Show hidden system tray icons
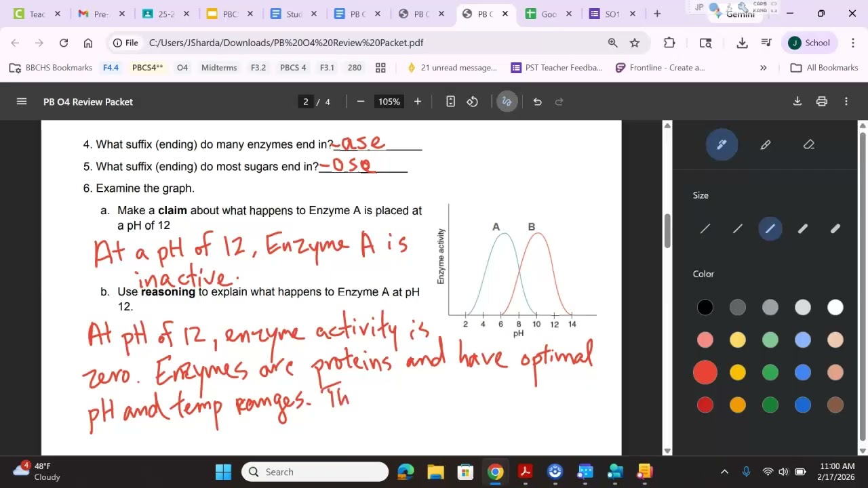Viewport: 868px width, 488px height. [724, 472]
